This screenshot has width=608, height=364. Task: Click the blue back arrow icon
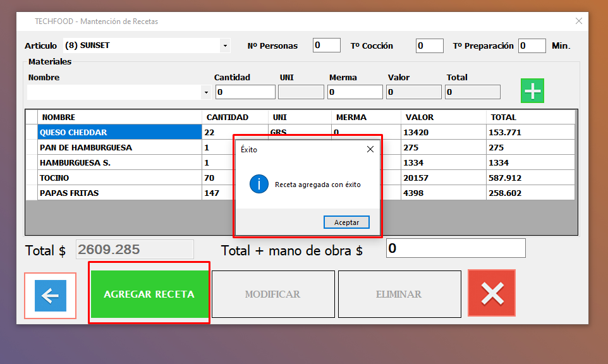(x=51, y=296)
